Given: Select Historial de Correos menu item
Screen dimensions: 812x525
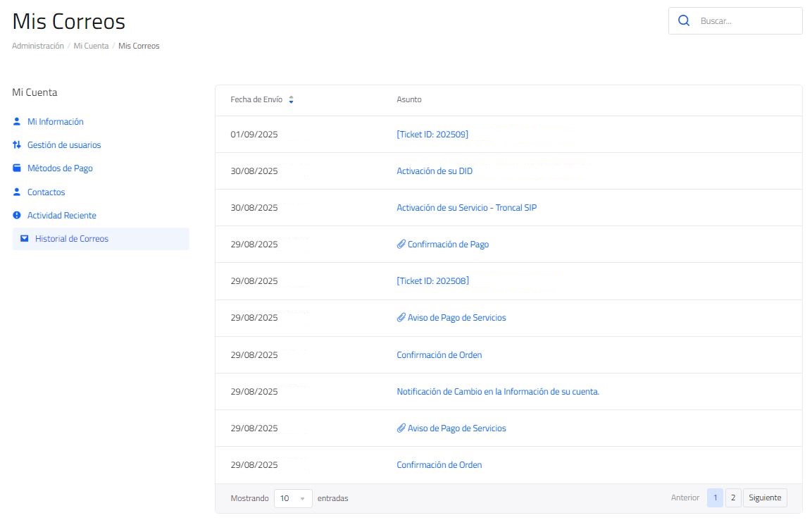Looking at the screenshot, I should pyautogui.click(x=101, y=238).
